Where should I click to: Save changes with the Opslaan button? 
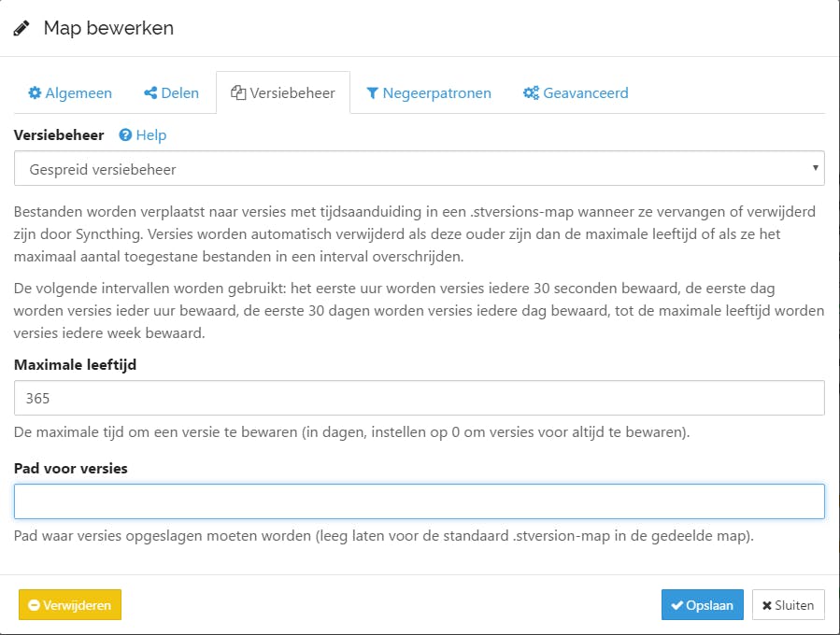coord(703,605)
